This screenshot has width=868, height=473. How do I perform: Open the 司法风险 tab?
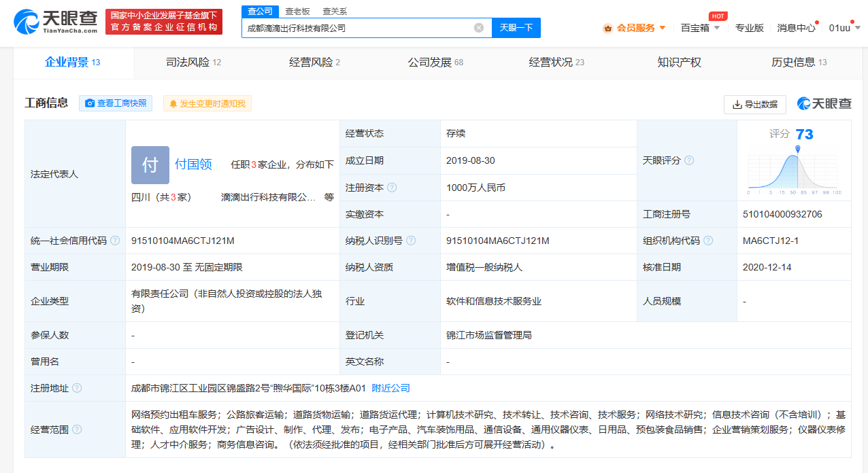194,63
